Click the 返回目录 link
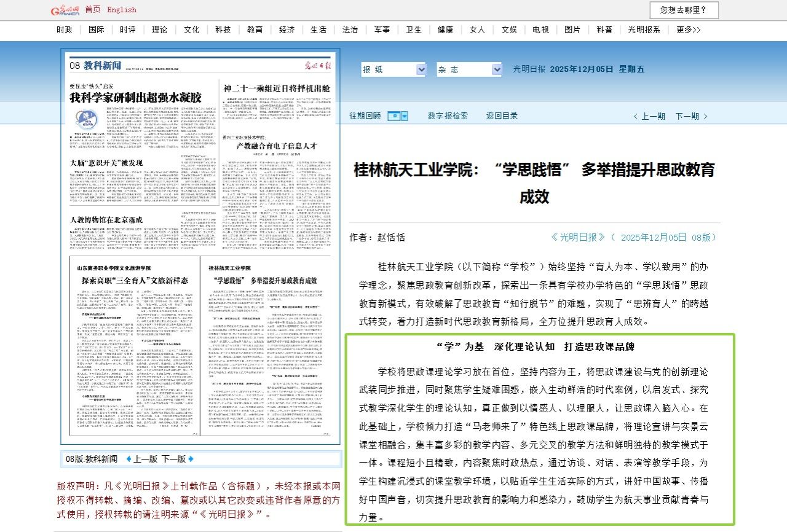Screen dimensions: 787x532 pos(502,115)
